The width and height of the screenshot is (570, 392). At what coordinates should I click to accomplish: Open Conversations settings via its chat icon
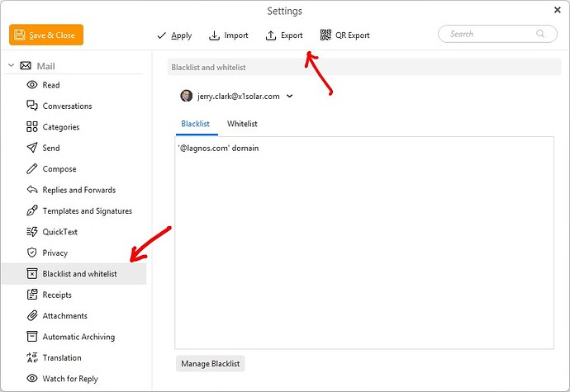[x=32, y=106]
